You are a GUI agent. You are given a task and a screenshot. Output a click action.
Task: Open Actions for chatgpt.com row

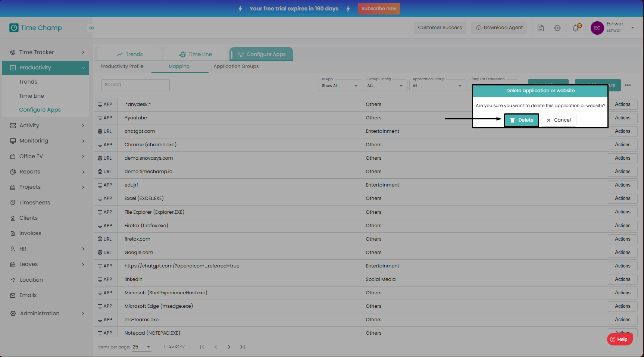pyautogui.click(x=623, y=131)
